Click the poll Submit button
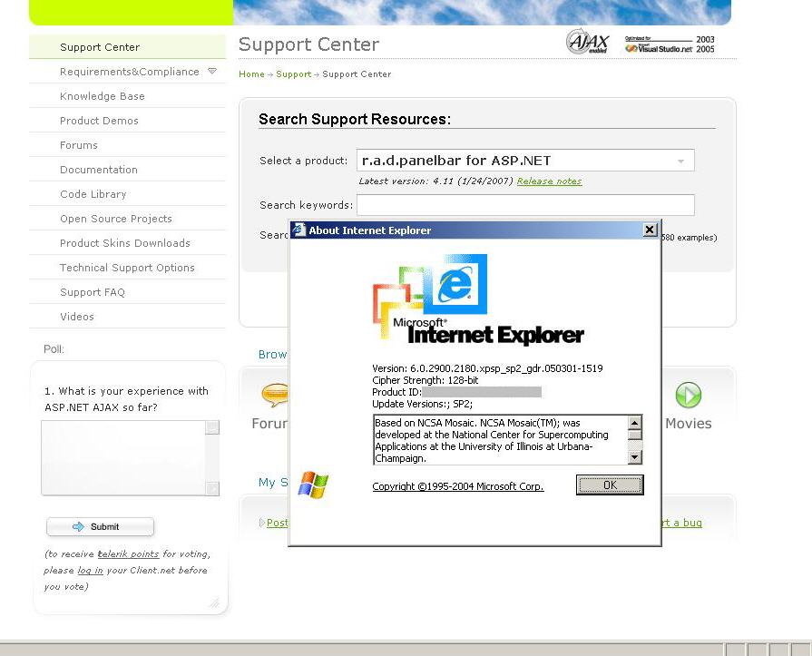Image resolution: width=812 pixels, height=656 pixels. point(100,526)
